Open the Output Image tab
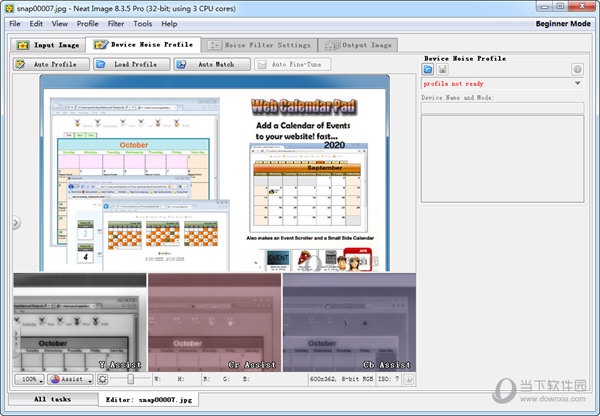The height and width of the screenshot is (416, 600). [358, 45]
